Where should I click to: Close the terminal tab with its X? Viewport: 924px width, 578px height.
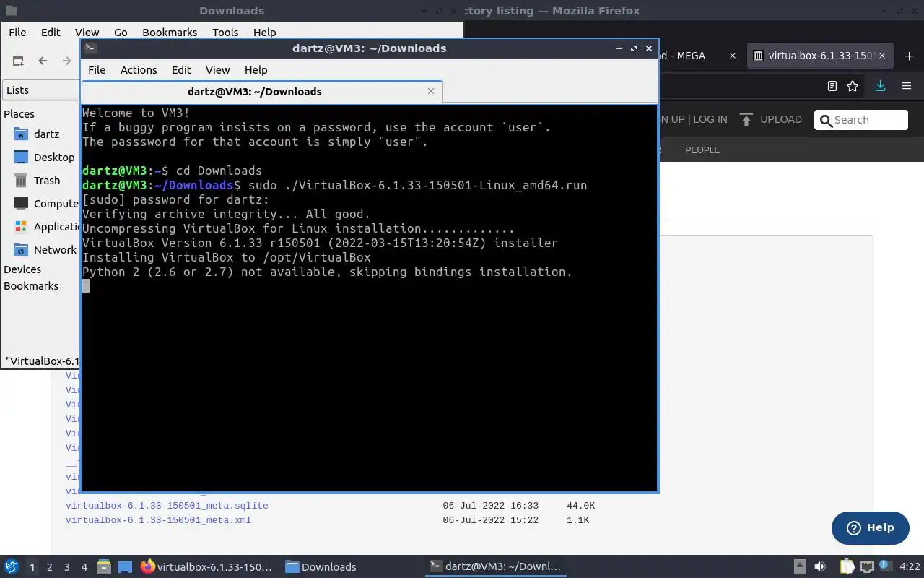[x=431, y=91]
